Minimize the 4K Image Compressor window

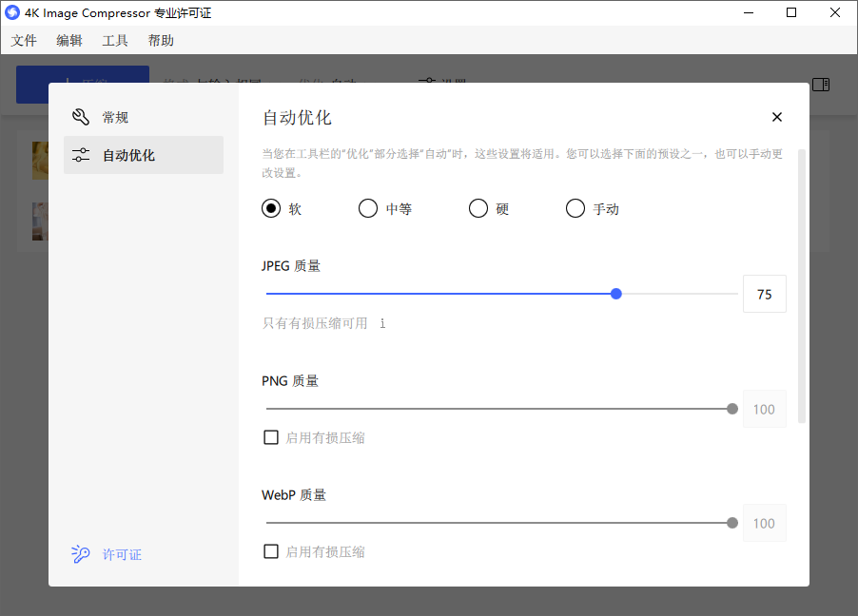click(749, 12)
